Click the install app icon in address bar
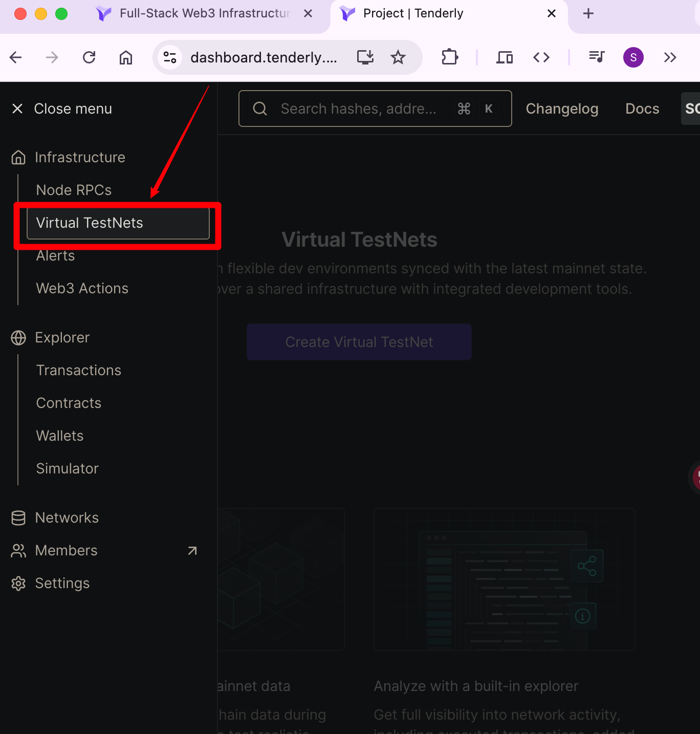Viewport: 700px width, 734px height. (365, 57)
